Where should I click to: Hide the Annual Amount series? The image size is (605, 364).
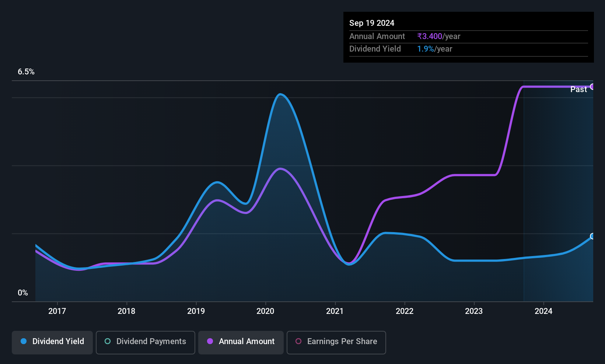(241, 342)
